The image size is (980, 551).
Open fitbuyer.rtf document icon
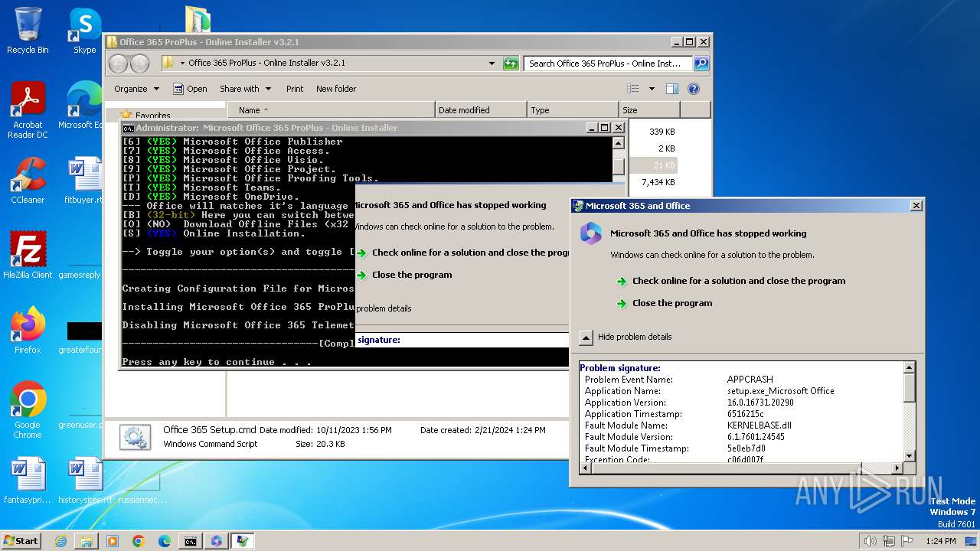[x=83, y=181]
